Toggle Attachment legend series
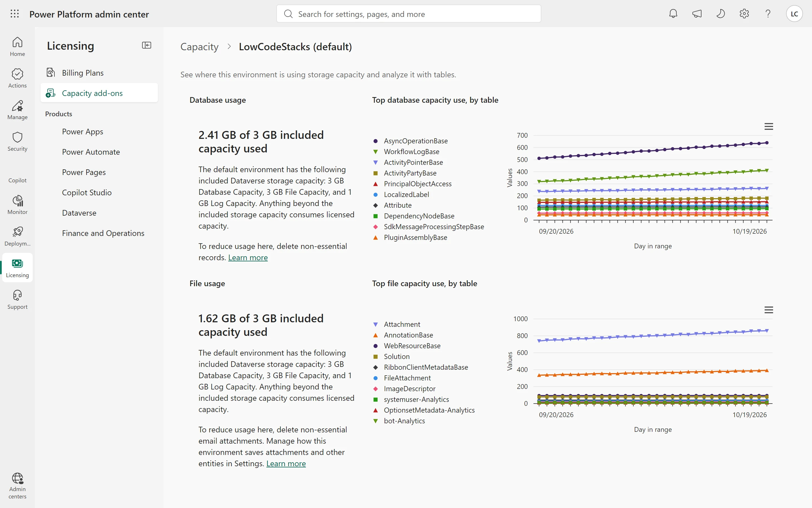Viewport: 812px width, 508px height. (397, 324)
